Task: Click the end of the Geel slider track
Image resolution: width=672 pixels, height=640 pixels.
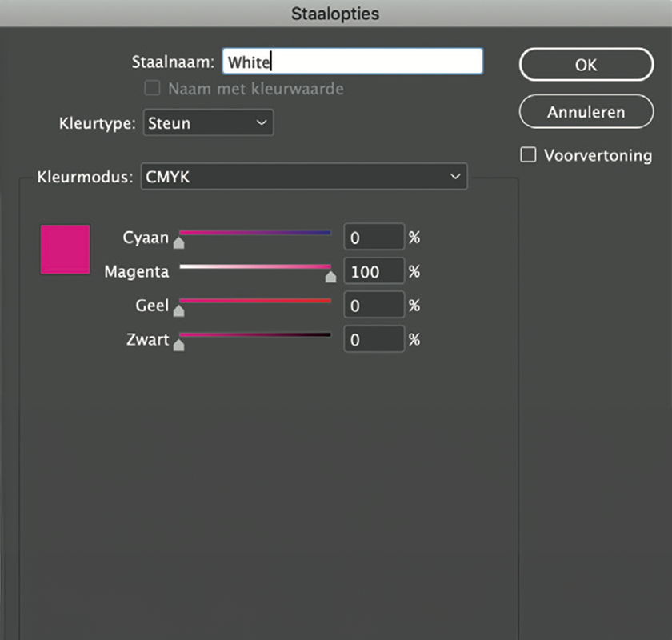Action: 328,301
